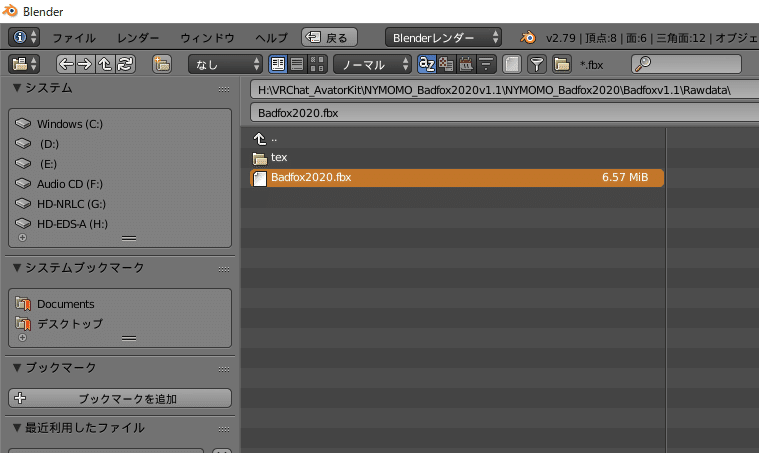Click the Windows (C:) disk icon
Screen dimensions: 759x453
click(23, 123)
